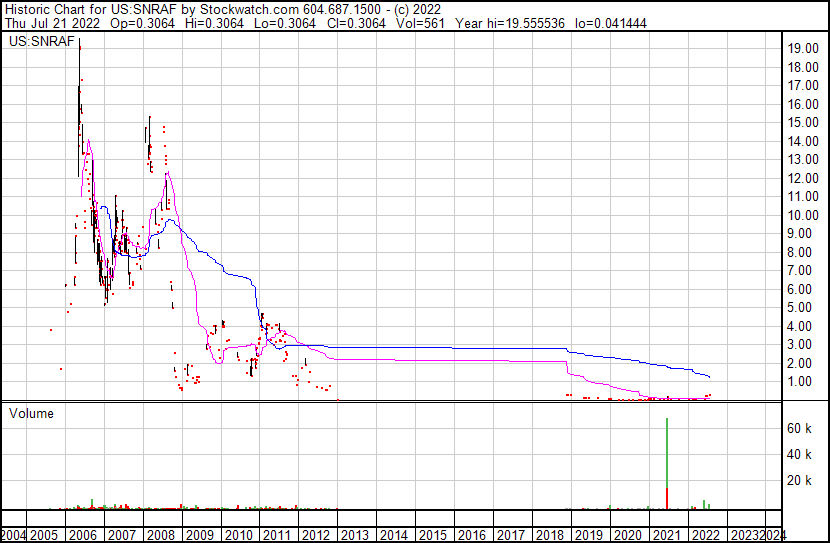The image size is (830, 543).
Task: Select the 2018 year label on the time axis
Action: point(549,535)
